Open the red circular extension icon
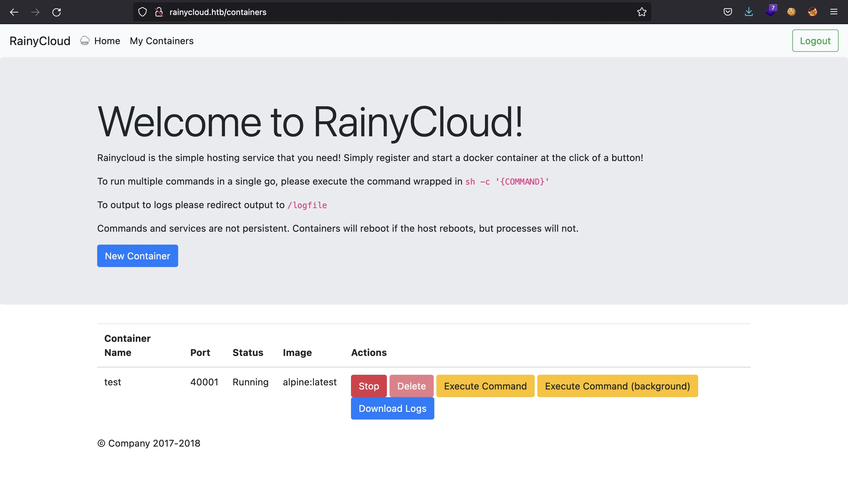Screen dimensions: 848x504 tap(812, 12)
